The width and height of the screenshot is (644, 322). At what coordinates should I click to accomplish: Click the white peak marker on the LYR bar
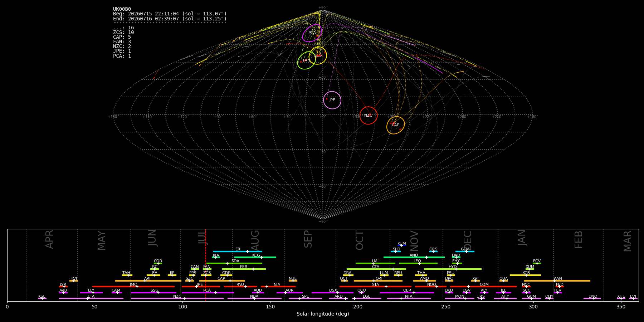point(64,287)
